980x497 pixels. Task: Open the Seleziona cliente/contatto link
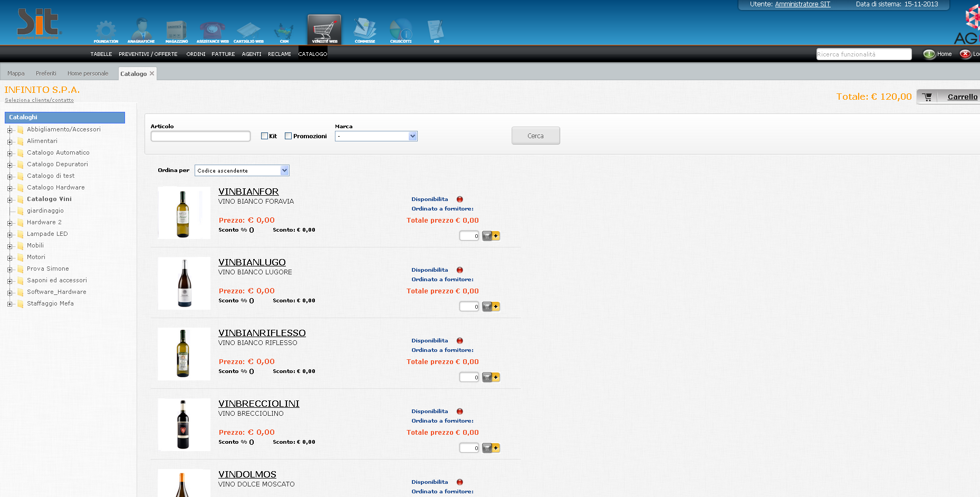pyautogui.click(x=39, y=100)
